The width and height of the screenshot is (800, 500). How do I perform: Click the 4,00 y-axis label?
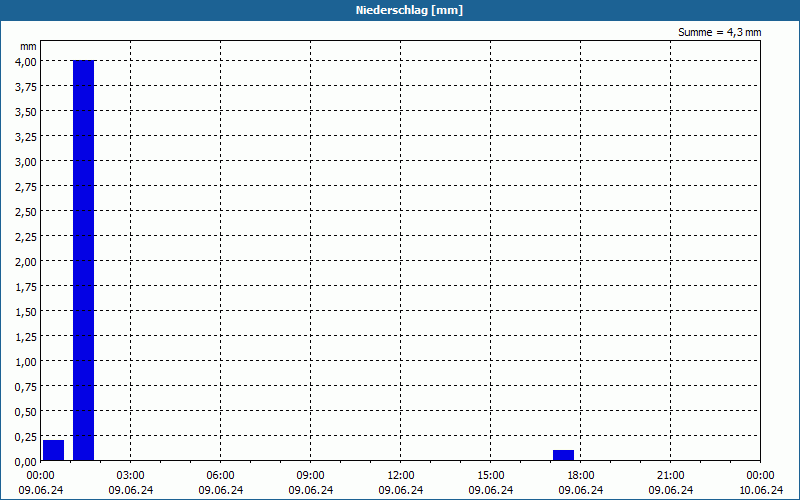pos(26,62)
